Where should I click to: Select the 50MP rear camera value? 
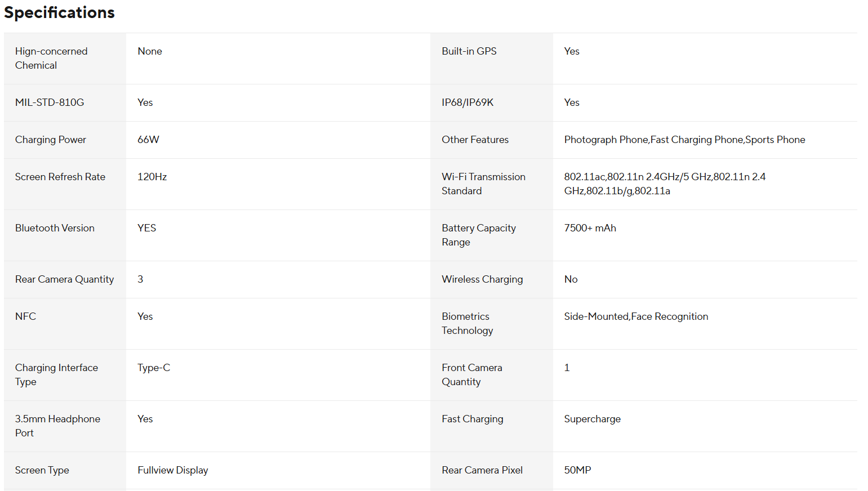click(577, 470)
